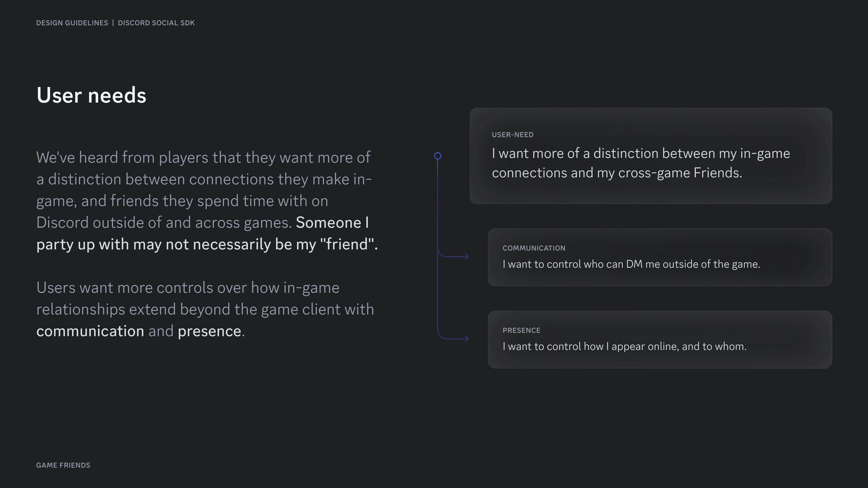
Task: Click the "control how I appear online" sentence
Action: coord(624,346)
